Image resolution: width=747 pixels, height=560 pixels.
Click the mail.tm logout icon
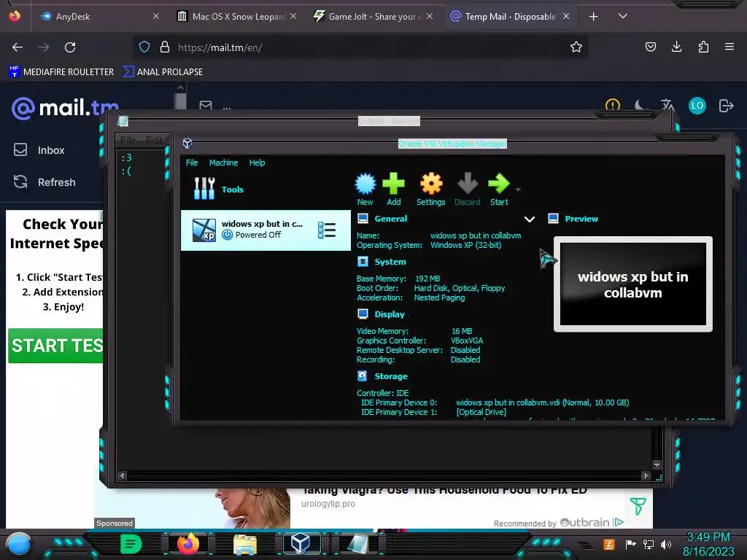point(726,106)
